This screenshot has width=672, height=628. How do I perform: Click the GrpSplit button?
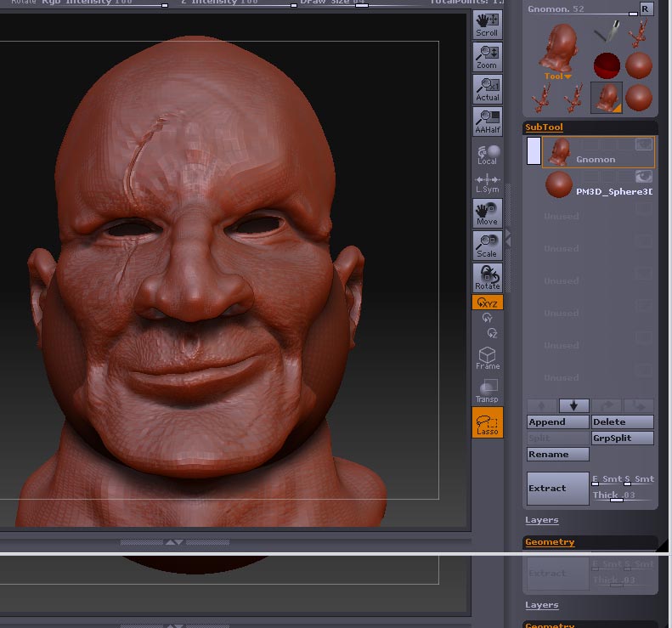tap(622, 438)
